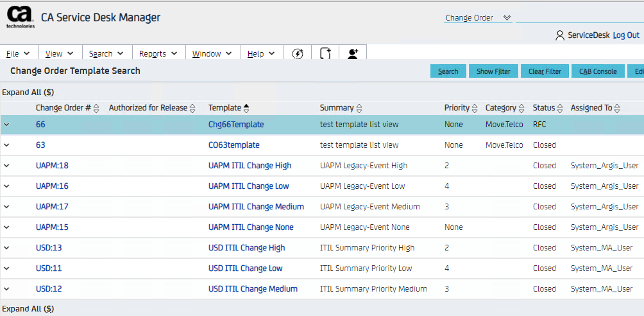Click the ServiceDesk user profile icon

pos(560,35)
